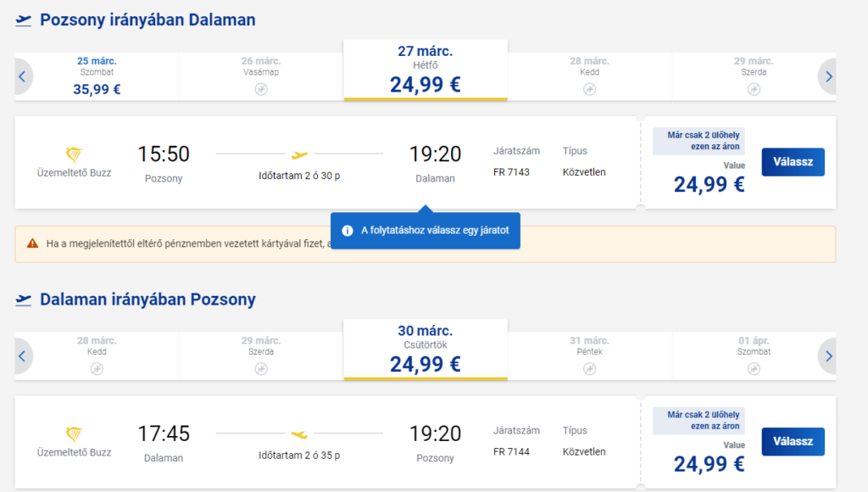Click plane icon beside Pozsony irányában Dalaman heading
The height and width of the screenshot is (492, 868).
(x=23, y=20)
